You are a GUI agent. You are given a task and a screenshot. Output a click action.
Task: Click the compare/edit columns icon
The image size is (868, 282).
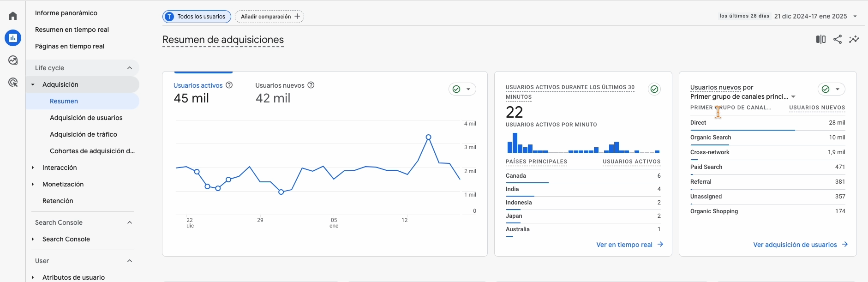820,39
